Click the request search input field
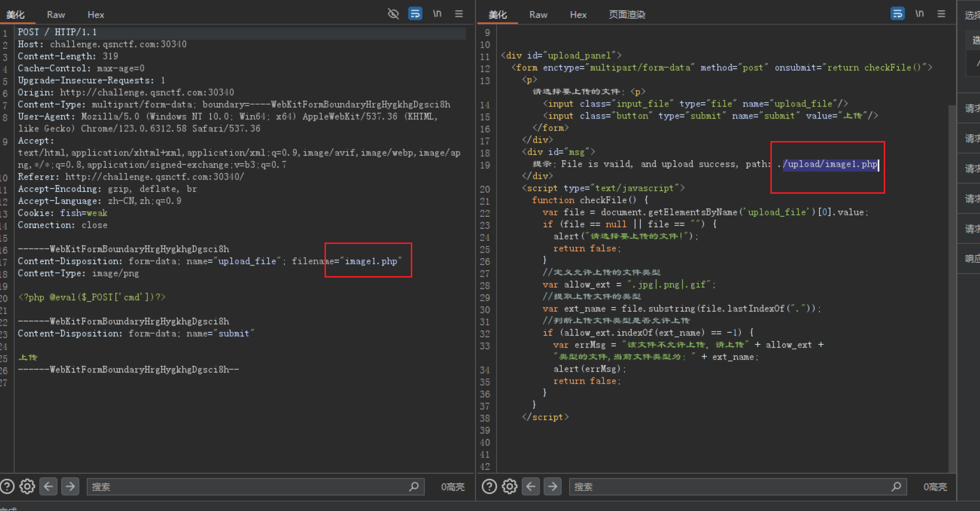Image resolution: width=980 pixels, height=511 pixels. point(256,486)
